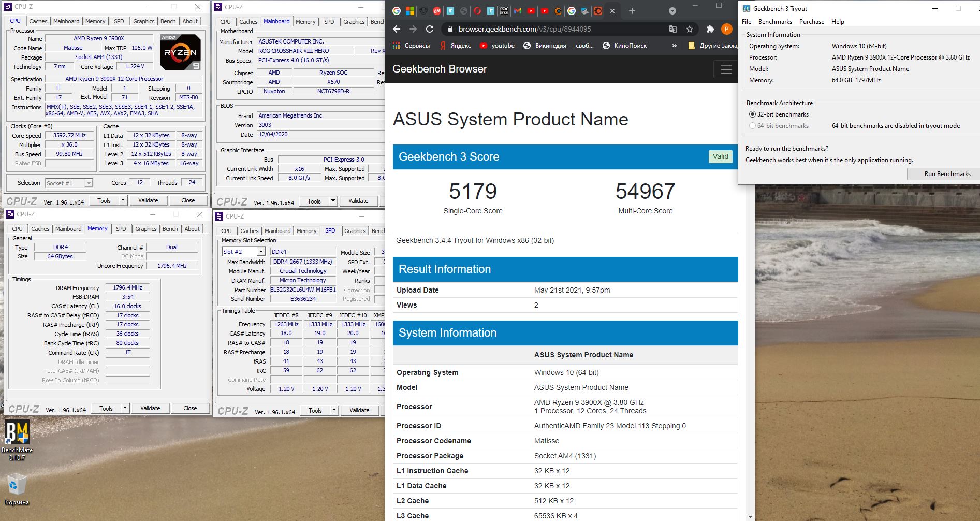Open About tab in CPU-Z CPU window
This screenshot has height=521, width=980.
pyautogui.click(x=190, y=21)
